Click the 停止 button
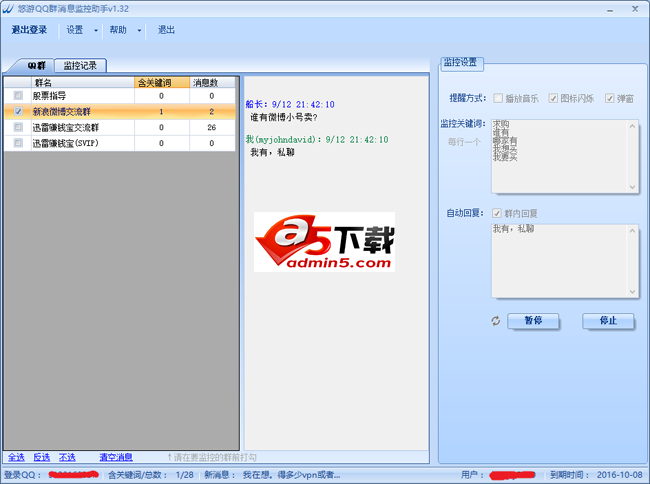The height and width of the screenshot is (484, 650). click(x=608, y=321)
